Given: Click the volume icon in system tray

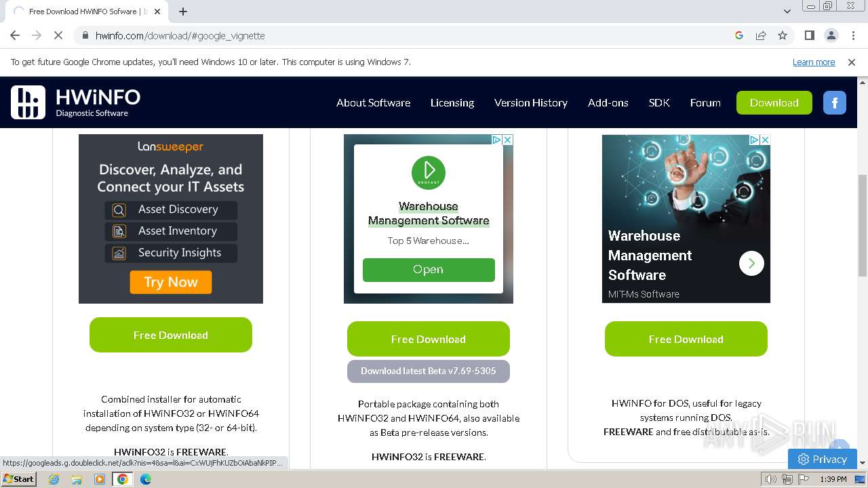Looking at the screenshot, I should pos(770,479).
